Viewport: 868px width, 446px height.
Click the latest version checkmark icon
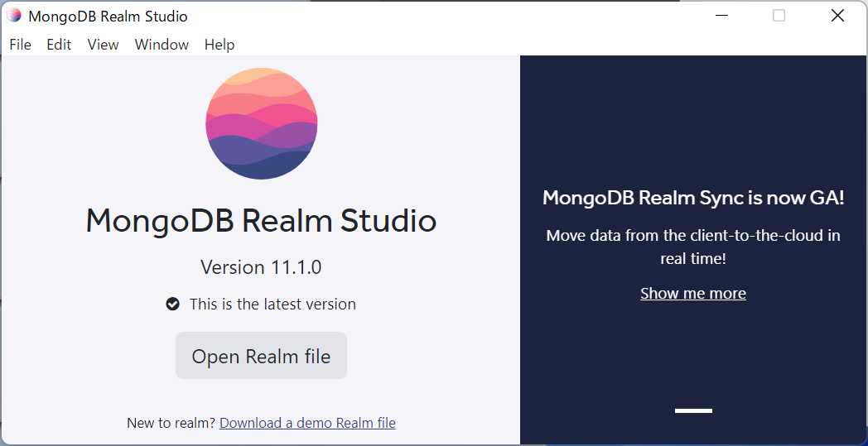[x=173, y=305]
